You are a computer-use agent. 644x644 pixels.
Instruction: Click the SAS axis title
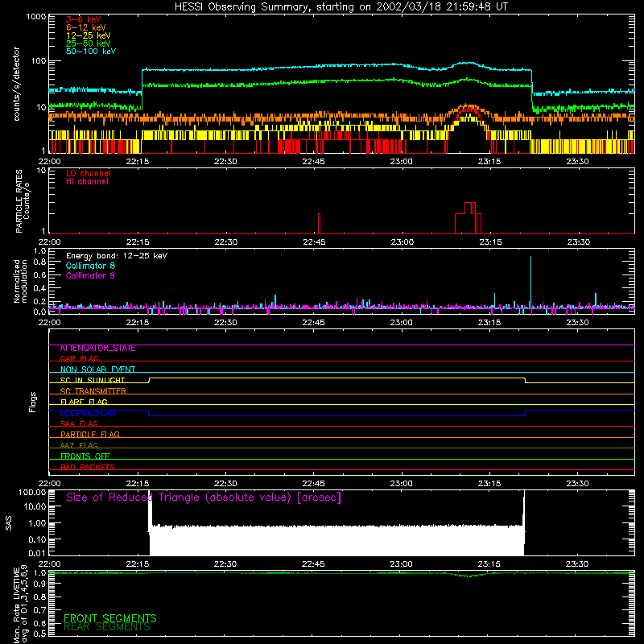(x=9, y=523)
